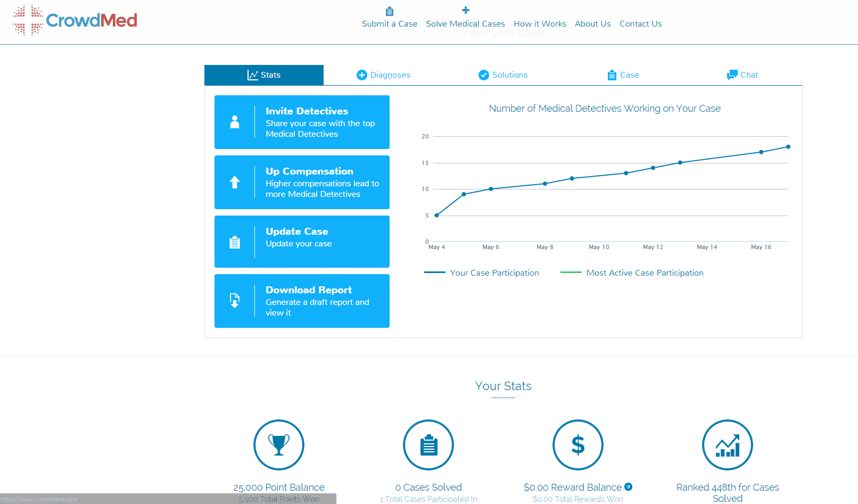
Task: Click the CrowdMed logo
Action: (75, 20)
